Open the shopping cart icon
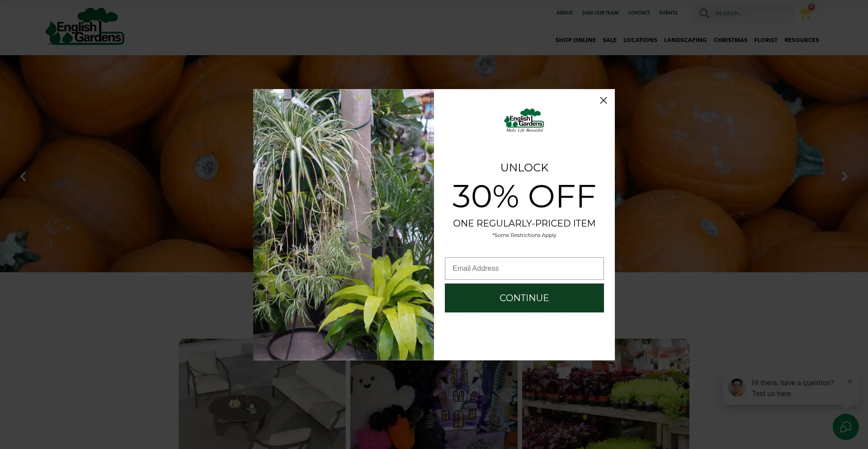This screenshot has height=449, width=868. point(805,14)
